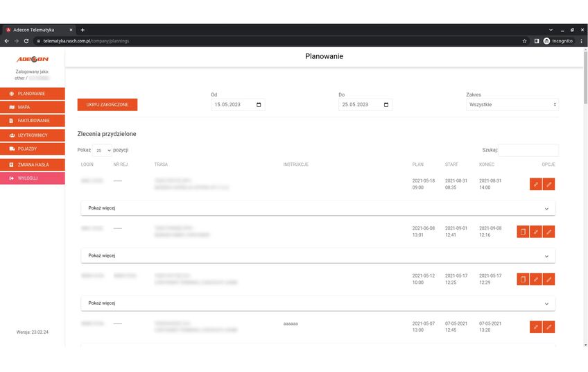588x372 pixels.
Task: Open the calendar picker in the Od date field
Action: pos(259,105)
